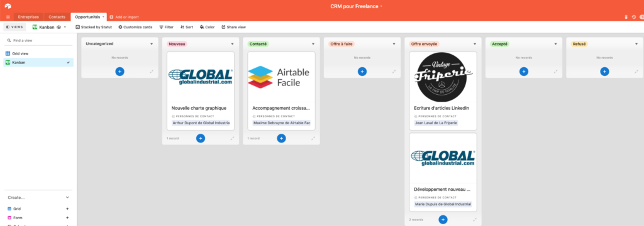Open the trash icon in top bar
The width and height of the screenshot is (644, 226).
click(626, 17)
